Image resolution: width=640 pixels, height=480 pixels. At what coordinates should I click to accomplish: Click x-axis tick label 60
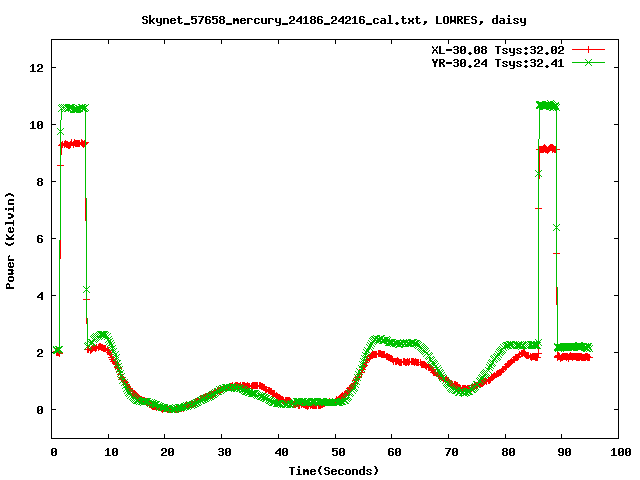[394, 452]
